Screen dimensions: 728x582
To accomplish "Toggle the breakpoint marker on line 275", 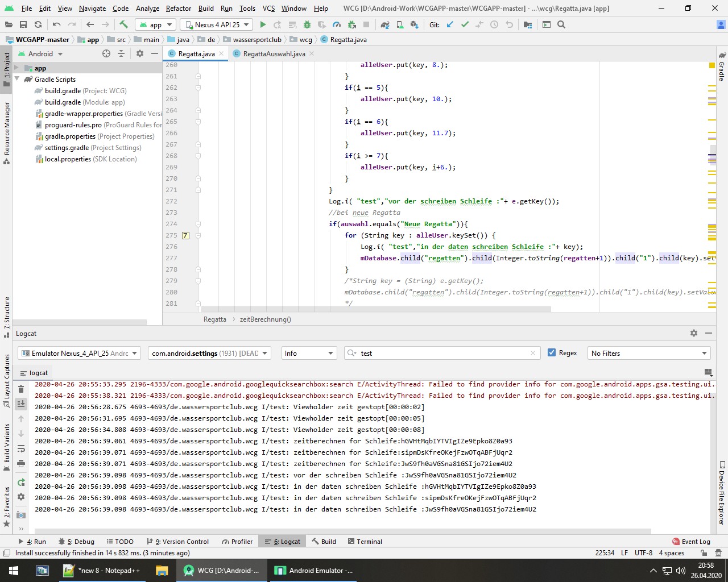I will coord(185,235).
